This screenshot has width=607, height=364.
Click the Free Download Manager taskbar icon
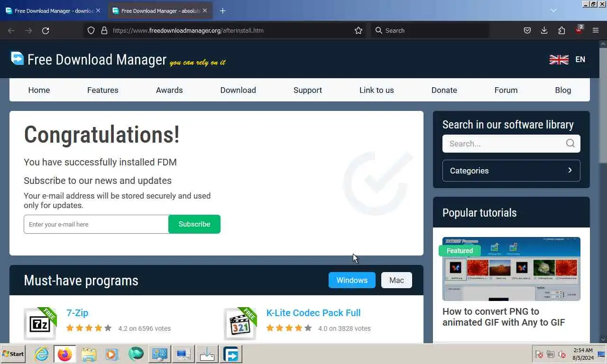pos(231,354)
